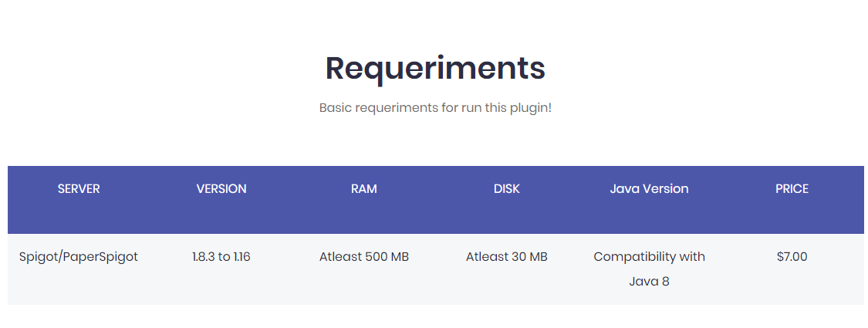Click the Requeriments page heading

[x=435, y=68]
